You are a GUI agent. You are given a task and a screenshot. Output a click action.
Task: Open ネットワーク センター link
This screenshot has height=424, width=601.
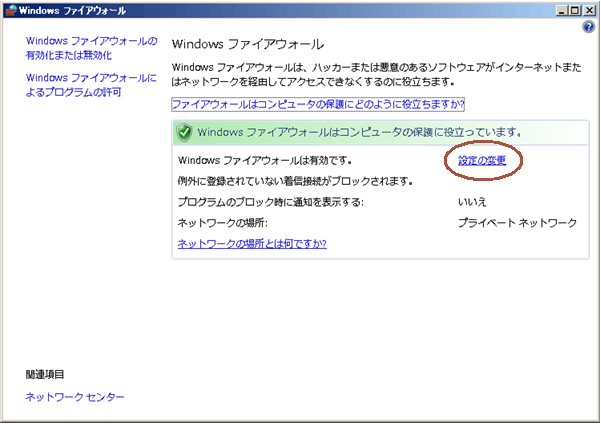tap(75, 397)
